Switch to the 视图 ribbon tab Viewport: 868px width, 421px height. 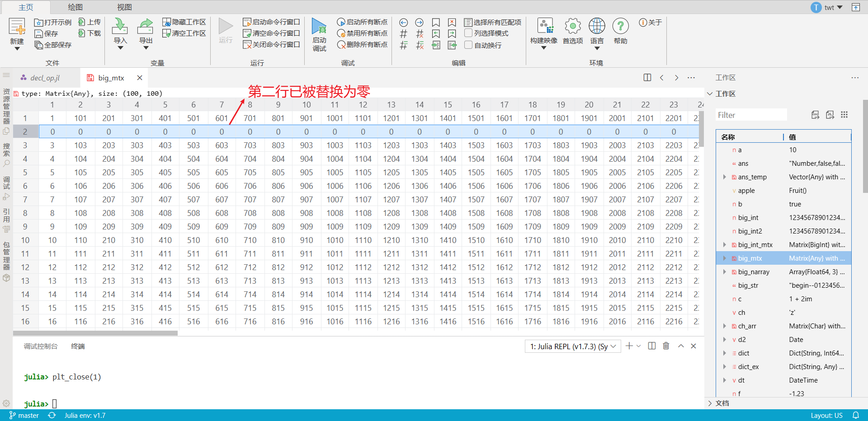coord(124,7)
